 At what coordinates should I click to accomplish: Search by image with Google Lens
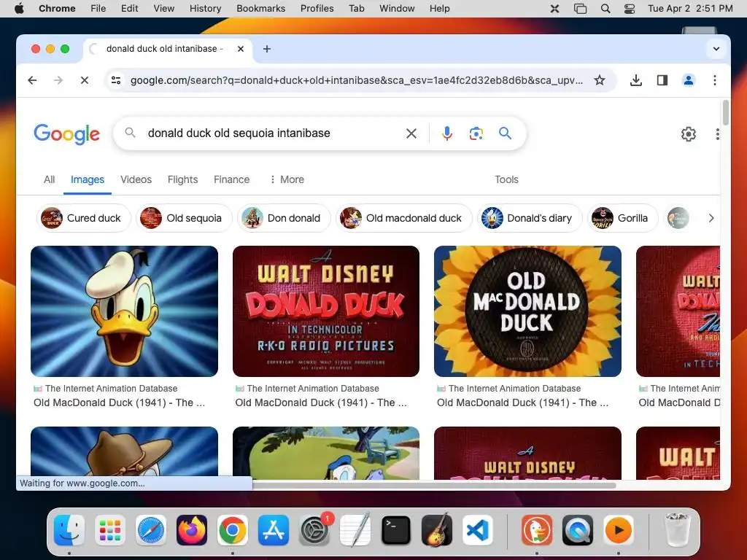476,133
